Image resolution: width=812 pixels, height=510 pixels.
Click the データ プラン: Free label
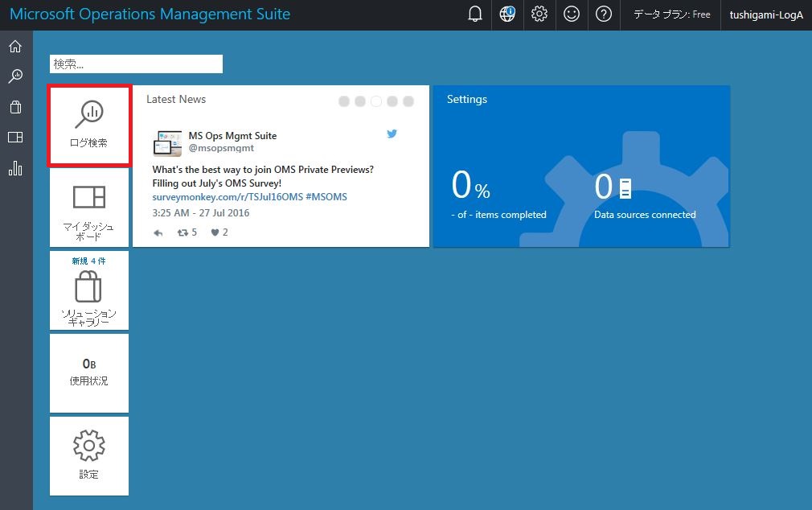pos(671,14)
